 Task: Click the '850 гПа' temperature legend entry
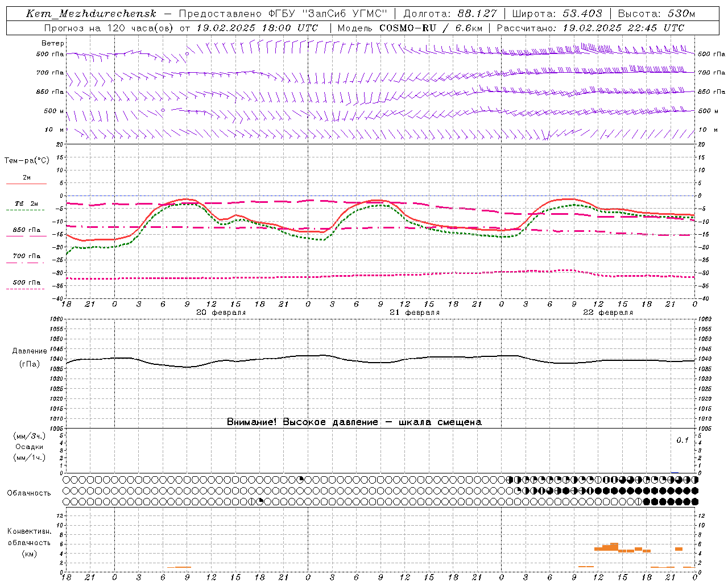click(x=27, y=230)
